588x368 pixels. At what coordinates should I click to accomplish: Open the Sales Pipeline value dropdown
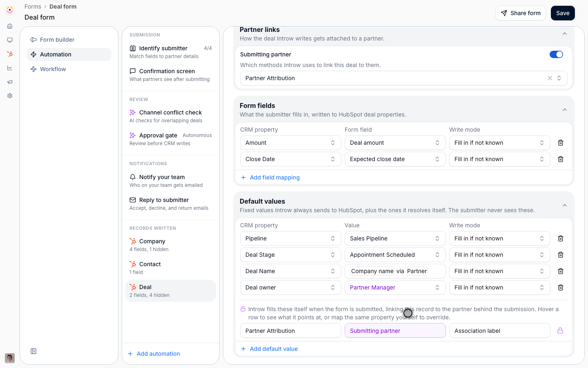395,238
